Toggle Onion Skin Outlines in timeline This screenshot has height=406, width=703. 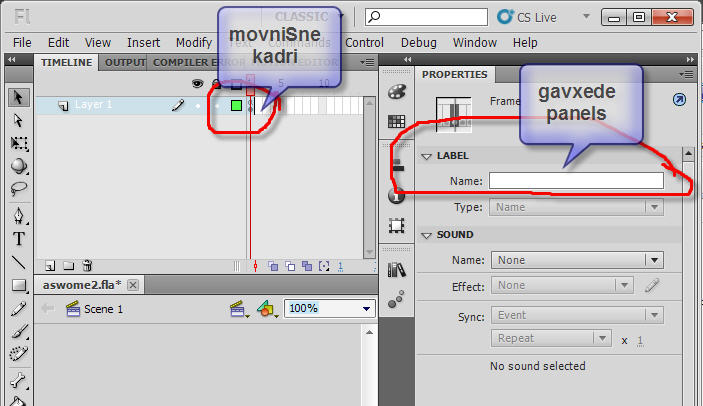click(x=290, y=266)
